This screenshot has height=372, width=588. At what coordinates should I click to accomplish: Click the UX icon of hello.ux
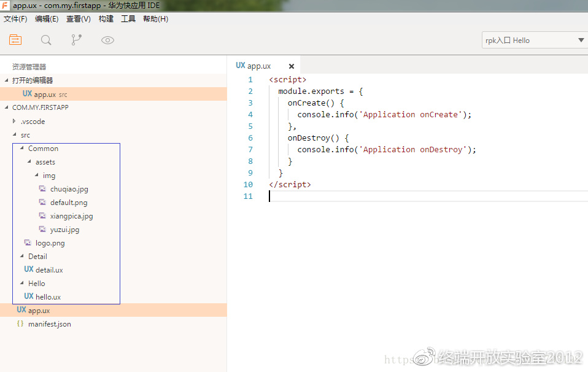pos(29,296)
